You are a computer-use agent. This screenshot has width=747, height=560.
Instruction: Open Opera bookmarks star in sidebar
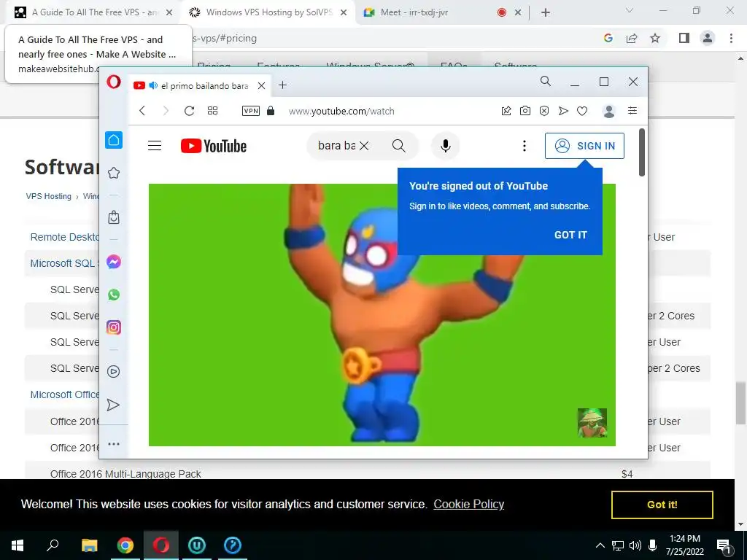(x=113, y=173)
